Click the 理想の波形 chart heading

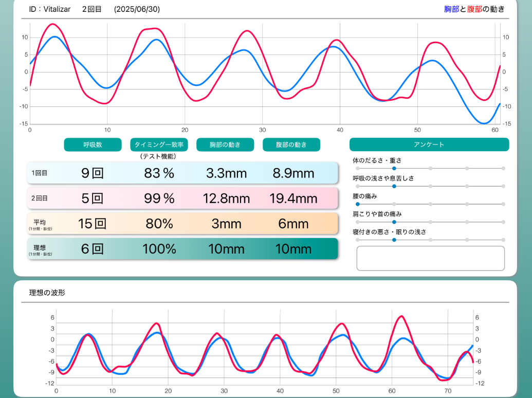tap(47, 293)
